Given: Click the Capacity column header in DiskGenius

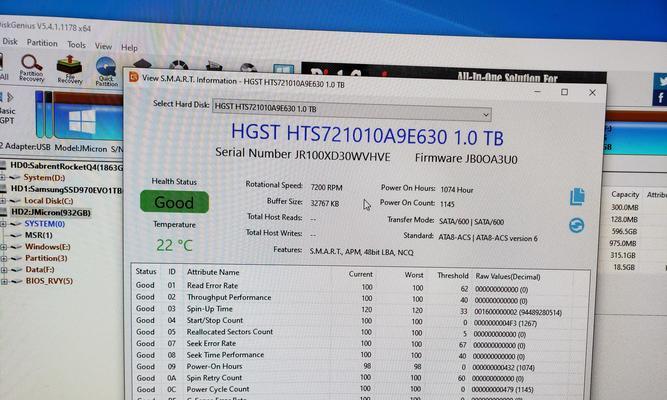Looking at the screenshot, I should (625, 194).
